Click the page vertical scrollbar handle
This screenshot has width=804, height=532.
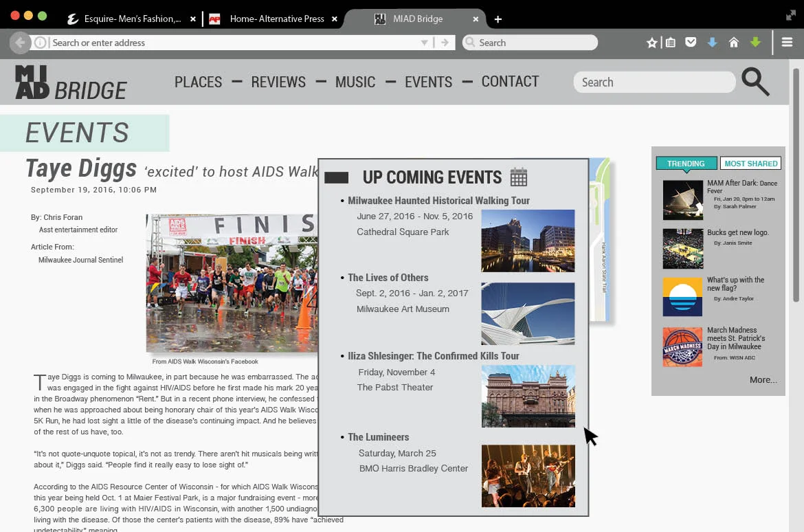coord(796,185)
